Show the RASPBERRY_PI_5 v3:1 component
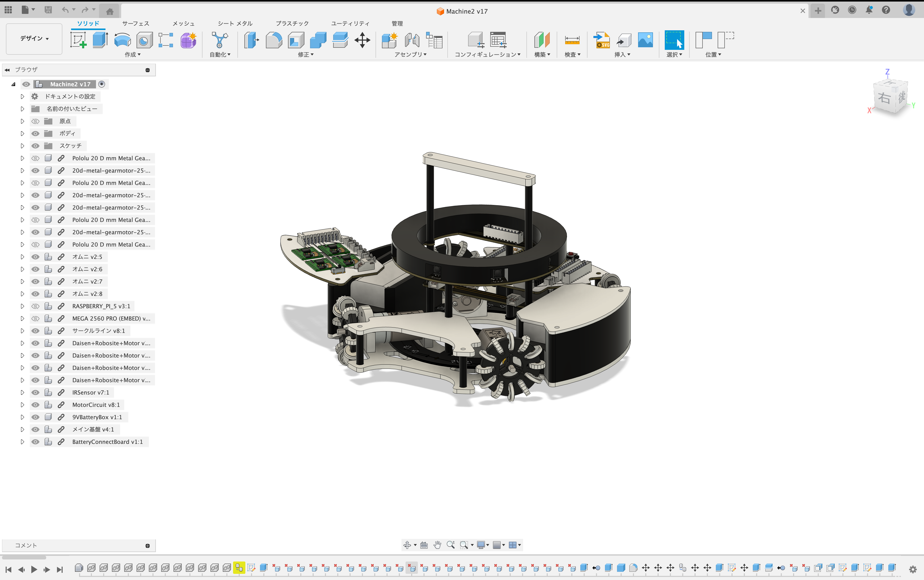924x580 pixels. (x=35, y=306)
